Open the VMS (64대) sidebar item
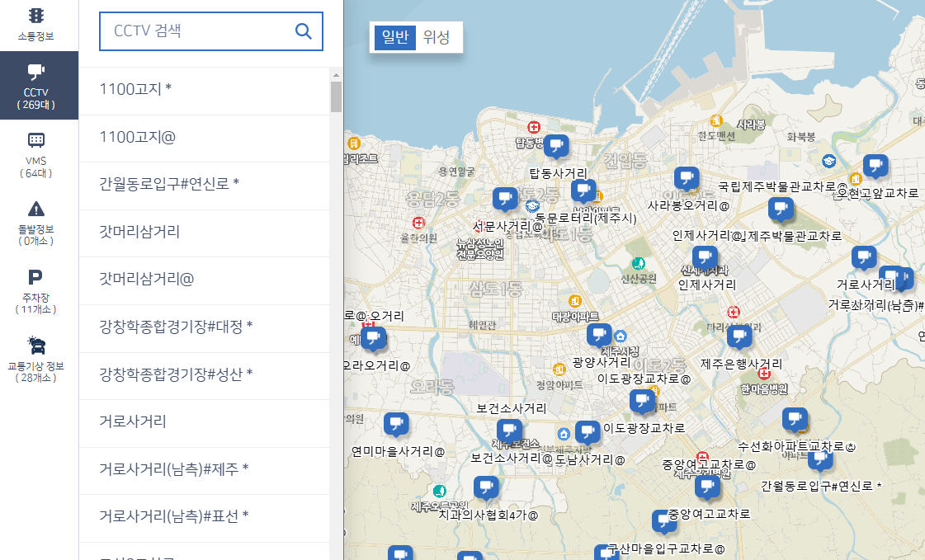 click(x=36, y=154)
